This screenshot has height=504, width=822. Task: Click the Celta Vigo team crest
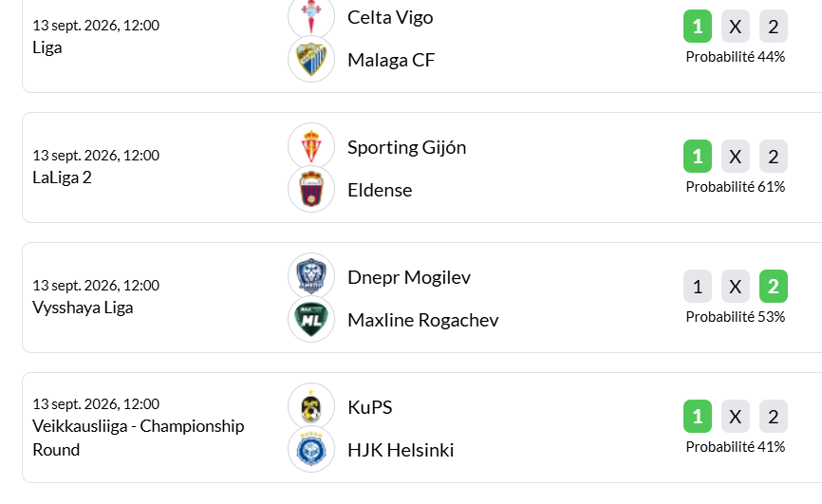[311, 17]
